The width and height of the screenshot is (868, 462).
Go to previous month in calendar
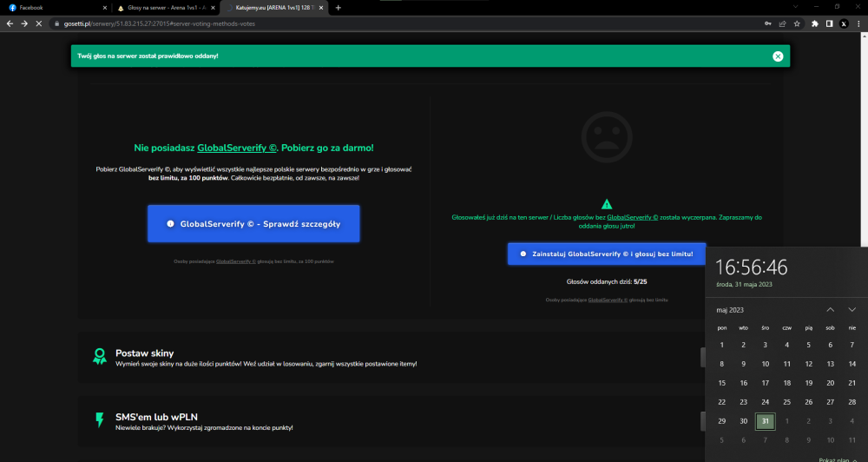830,310
